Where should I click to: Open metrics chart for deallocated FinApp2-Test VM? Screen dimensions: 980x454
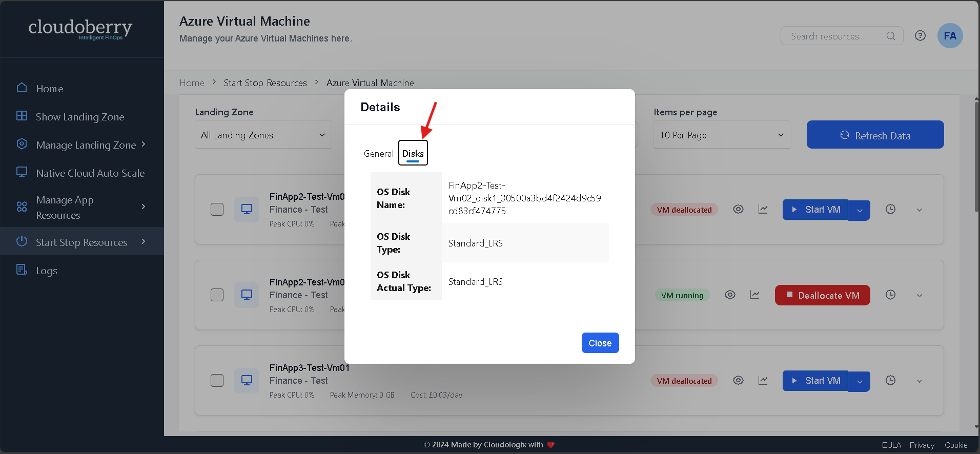click(x=763, y=210)
